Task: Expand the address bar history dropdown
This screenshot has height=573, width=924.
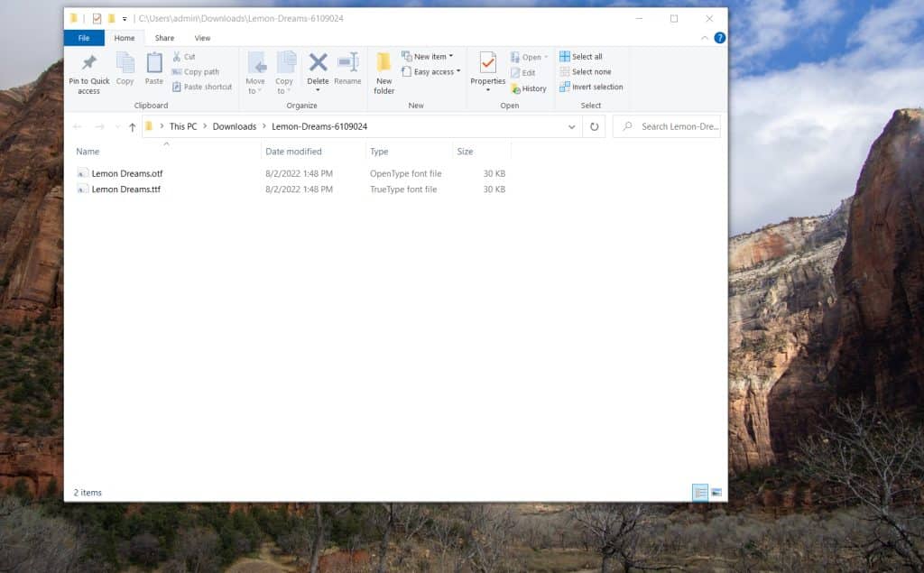Action: click(571, 126)
